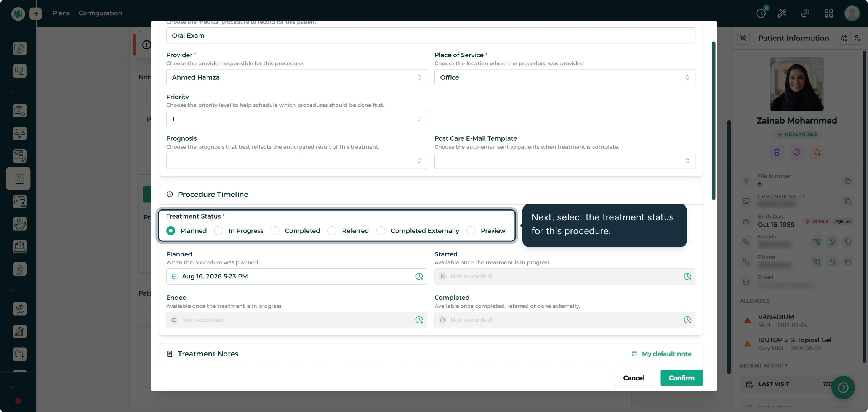The image size is (868, 412).
Task: Open the calendar appointments sidebar icon
Action: click(x=19, y=111)
